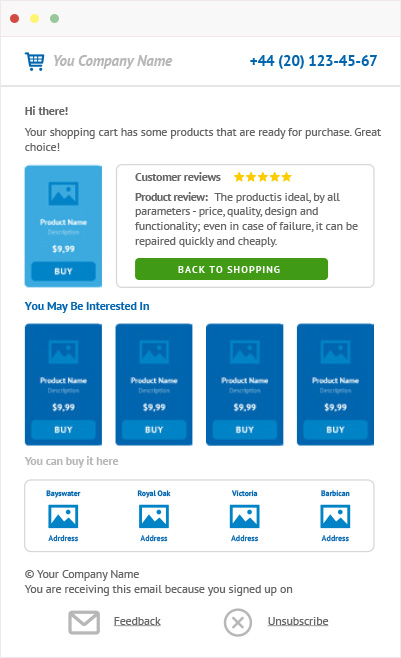Open the Royal Oak store image icon

154,516
